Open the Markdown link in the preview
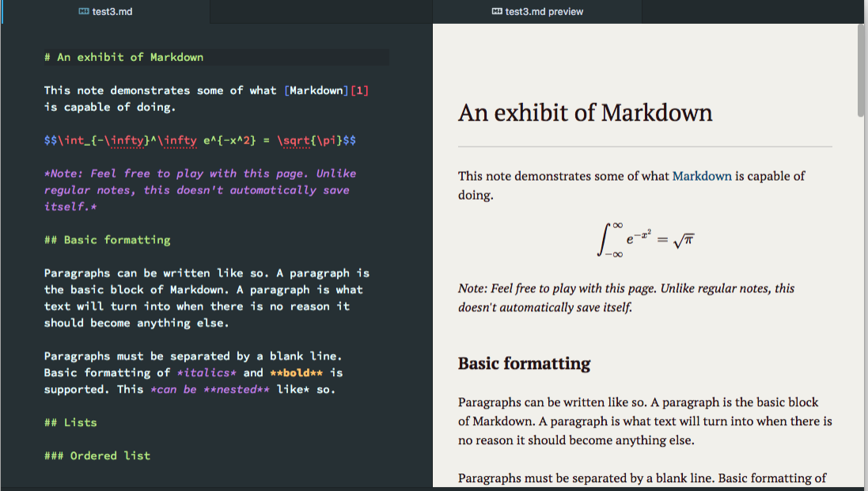Image resolution: width=868 pixels, height=491 pixels. [702, 176]
